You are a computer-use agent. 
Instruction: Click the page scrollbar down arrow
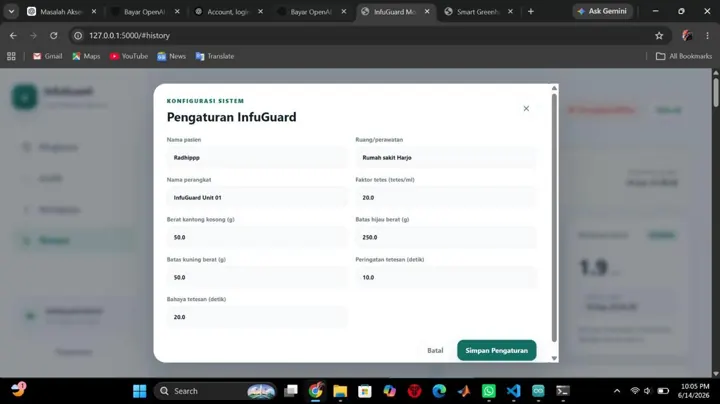coord(715,374)
